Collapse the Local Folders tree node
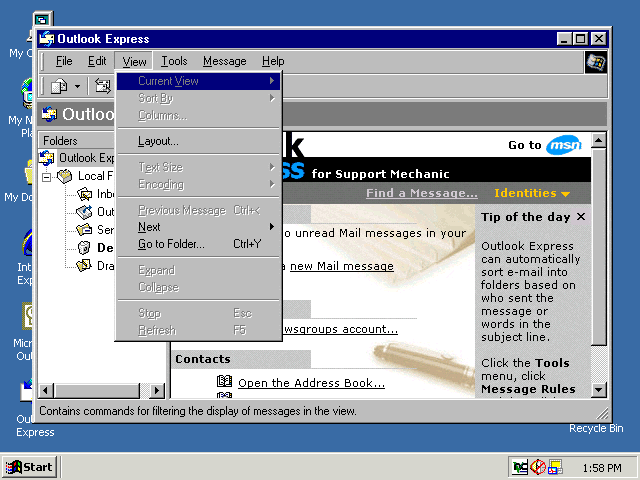This screenshot has height=480, width=640. [47, 177]
